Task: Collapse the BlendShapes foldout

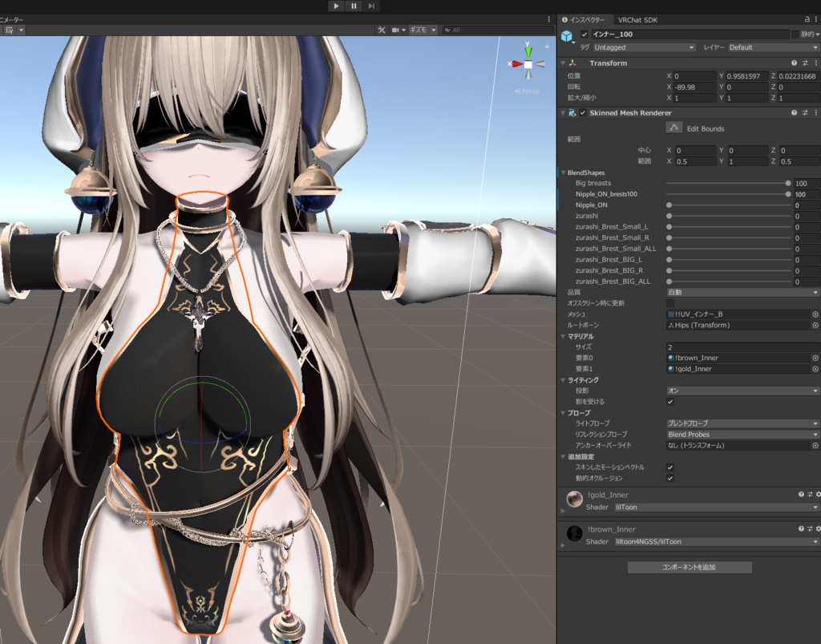Action: pos(564,172)
